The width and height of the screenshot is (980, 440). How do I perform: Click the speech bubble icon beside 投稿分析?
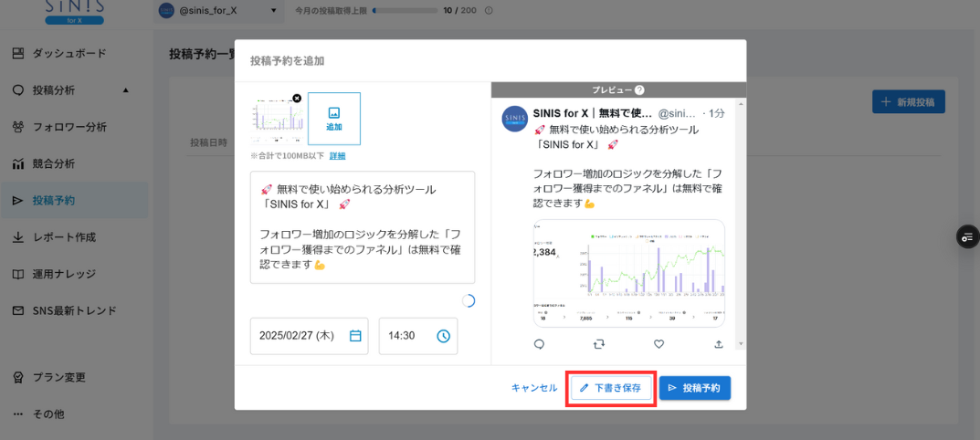(18, 90)
